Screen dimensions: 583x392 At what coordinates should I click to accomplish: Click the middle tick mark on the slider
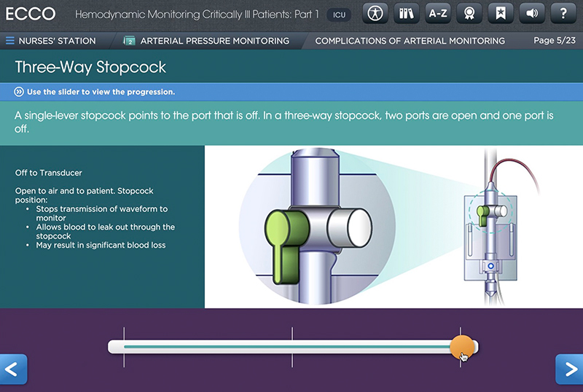click(x=292, y=347)
